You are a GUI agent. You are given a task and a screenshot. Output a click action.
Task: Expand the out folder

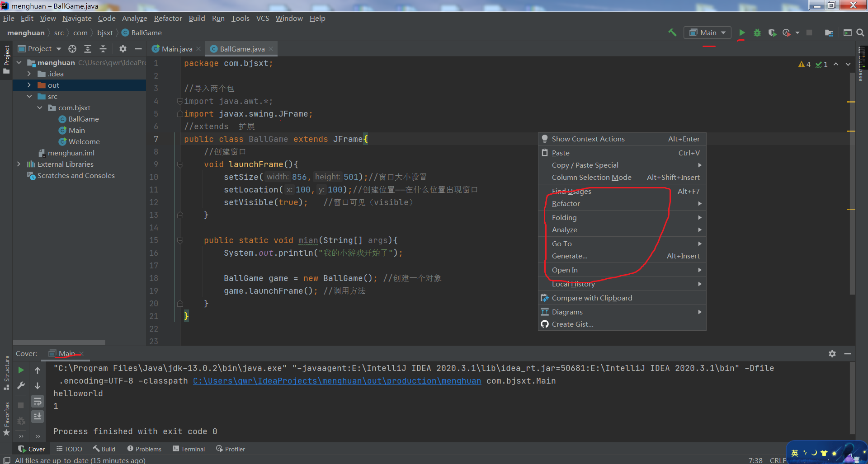coord(29,85)
